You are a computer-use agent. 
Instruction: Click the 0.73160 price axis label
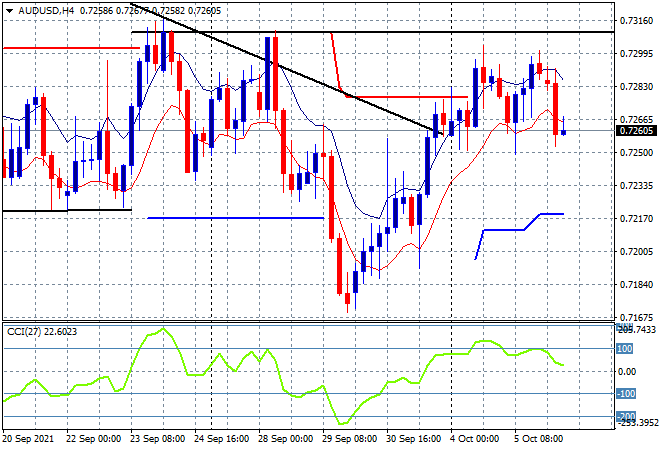tap(637, 21)
